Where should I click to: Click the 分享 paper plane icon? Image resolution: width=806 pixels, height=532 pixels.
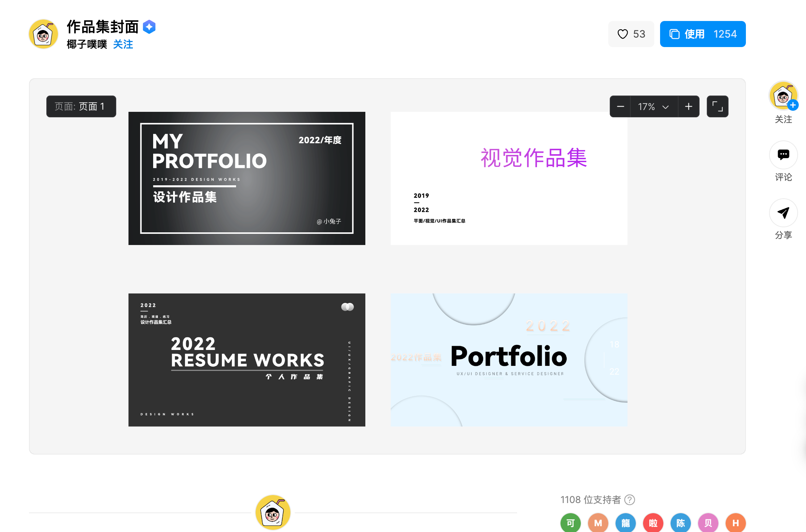tap(783, 213)
